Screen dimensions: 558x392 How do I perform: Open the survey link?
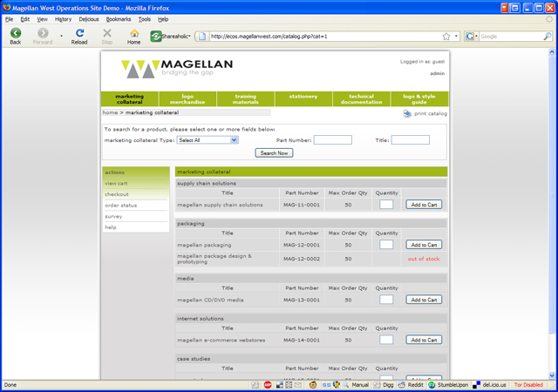point(113,217)
